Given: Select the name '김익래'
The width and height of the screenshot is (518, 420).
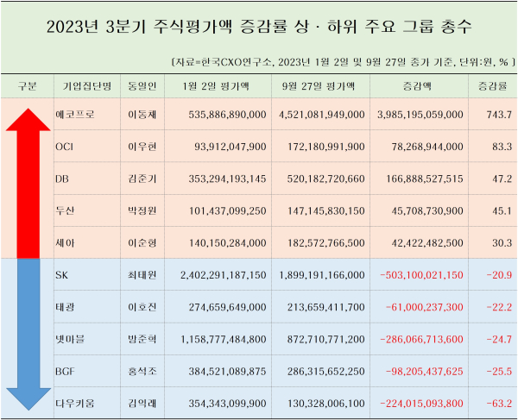Looking at the screenshot, I should click(142, 404).
